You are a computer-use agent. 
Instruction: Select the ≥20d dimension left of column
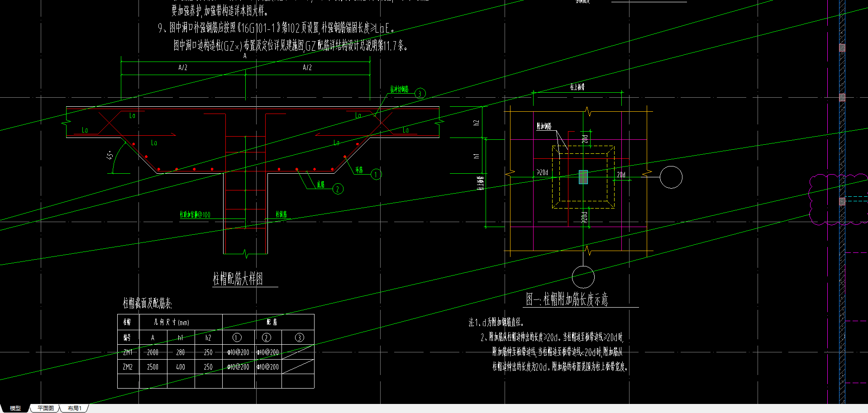point(543,172)
